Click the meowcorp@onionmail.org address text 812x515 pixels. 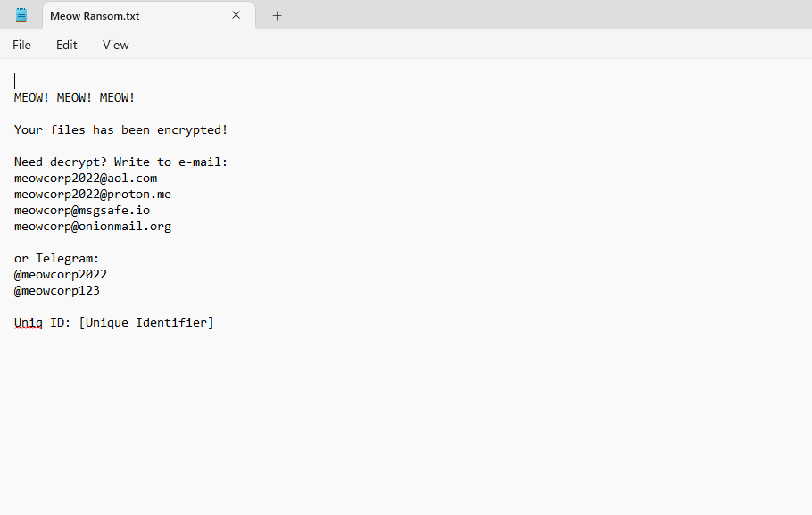(93, 226)
